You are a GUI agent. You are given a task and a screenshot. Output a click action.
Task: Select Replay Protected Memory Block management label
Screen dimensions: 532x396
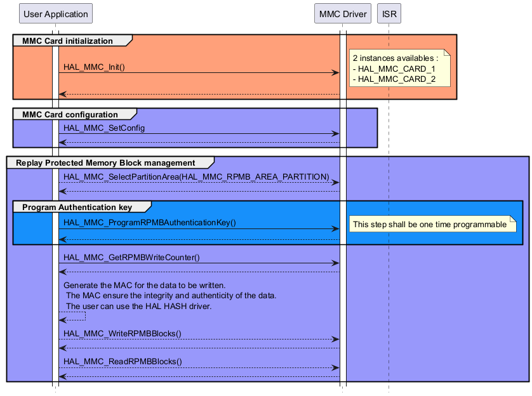tap(105, 162)
